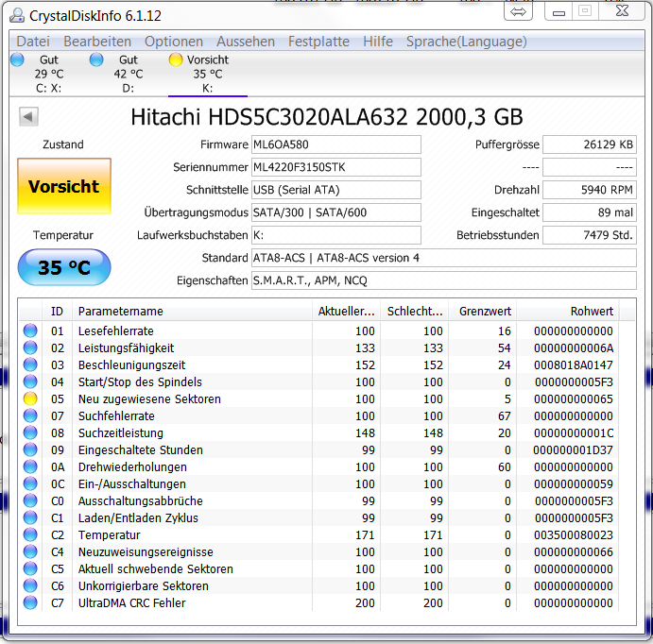Open the Bearbeiten menu
The height and width of the screenshot is (644, 653).
click(x=97, y=42)
